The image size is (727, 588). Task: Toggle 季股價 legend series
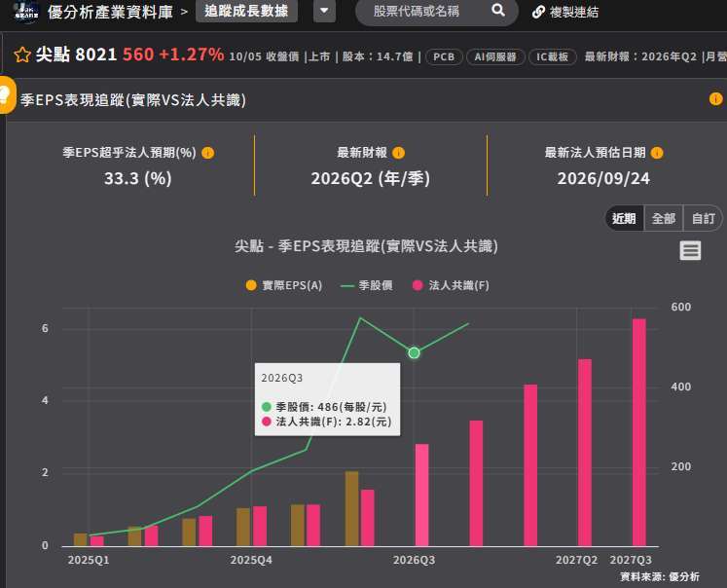tap(366, 285)
